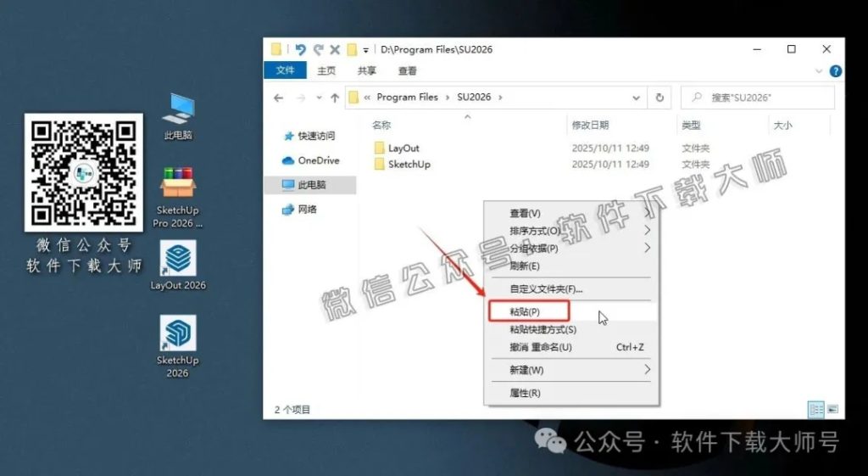Screen dimensions: 868x476
Task: Click the folder icon at title bar left
Action: (x=276, y=49)
